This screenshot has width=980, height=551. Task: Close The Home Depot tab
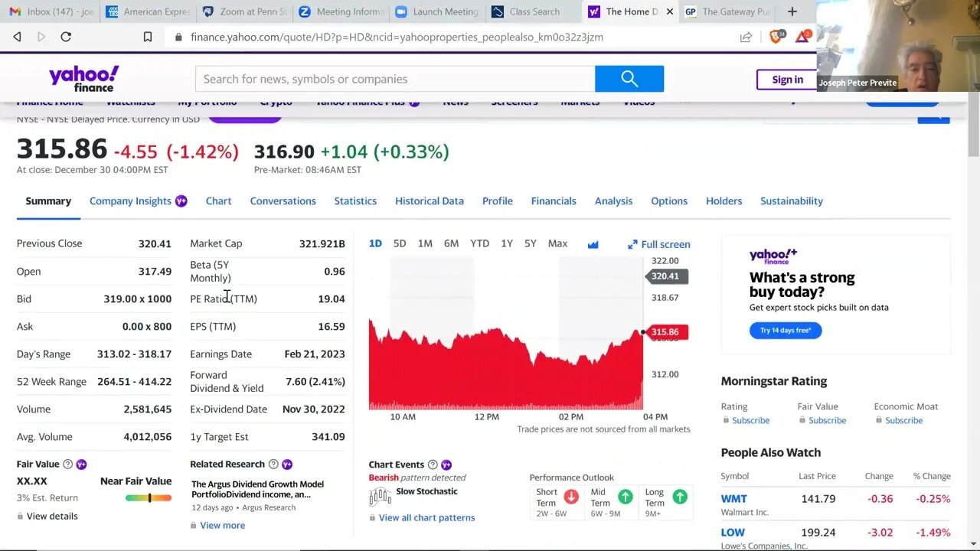pyautogui.click(x=670, y=11)
